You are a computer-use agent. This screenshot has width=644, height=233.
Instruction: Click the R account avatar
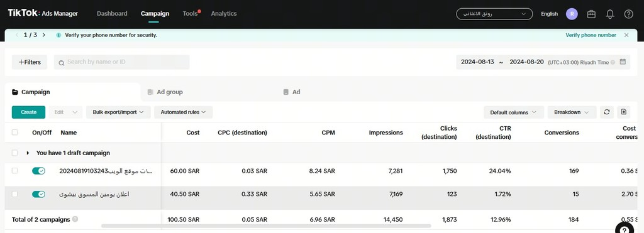572,14
